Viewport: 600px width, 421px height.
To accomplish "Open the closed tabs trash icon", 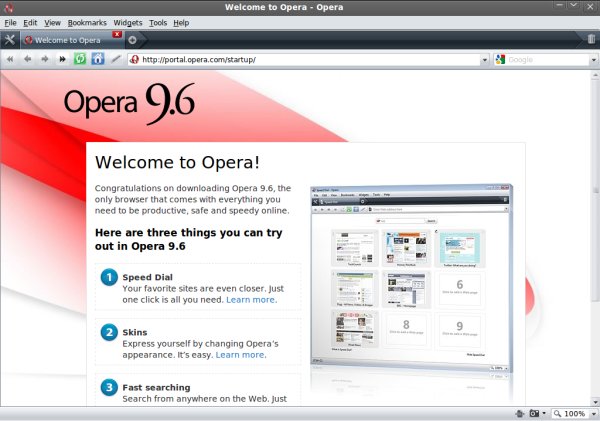I will click(591, 39).
